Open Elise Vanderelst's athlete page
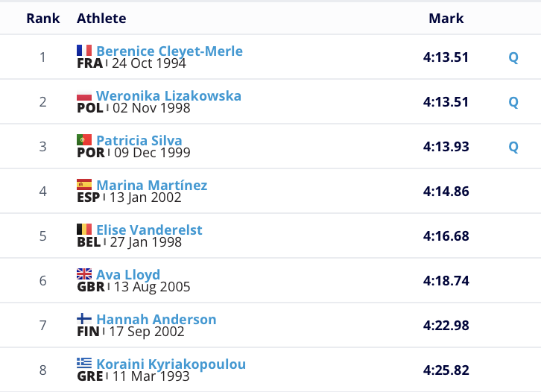The image size is (541, 392). (x=149, y=230)
